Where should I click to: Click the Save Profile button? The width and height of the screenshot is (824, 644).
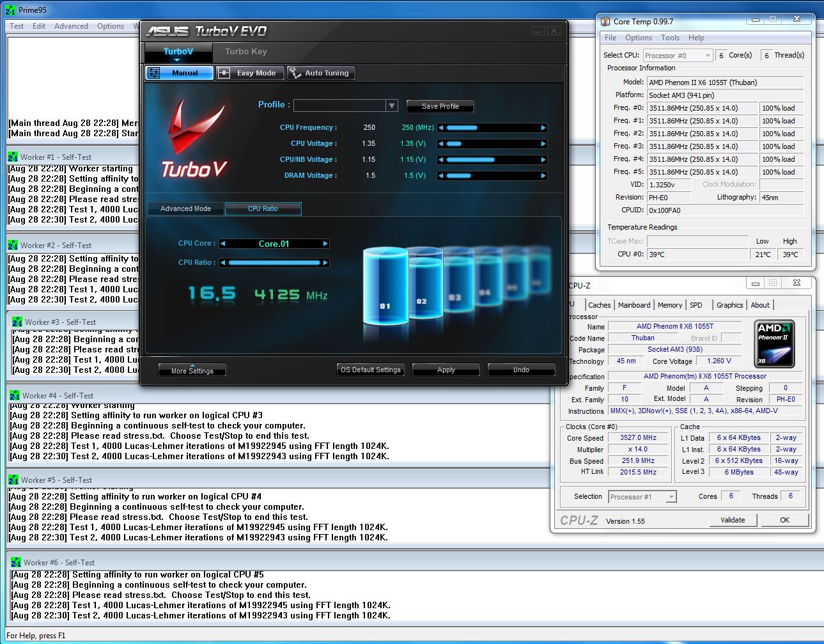[x=440, y=106]
